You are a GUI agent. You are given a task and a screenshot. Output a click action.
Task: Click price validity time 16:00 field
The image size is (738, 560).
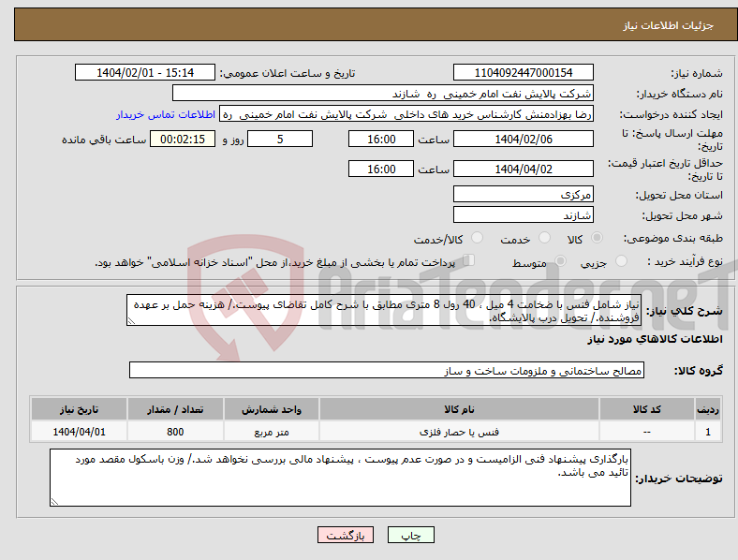point(381,169)
